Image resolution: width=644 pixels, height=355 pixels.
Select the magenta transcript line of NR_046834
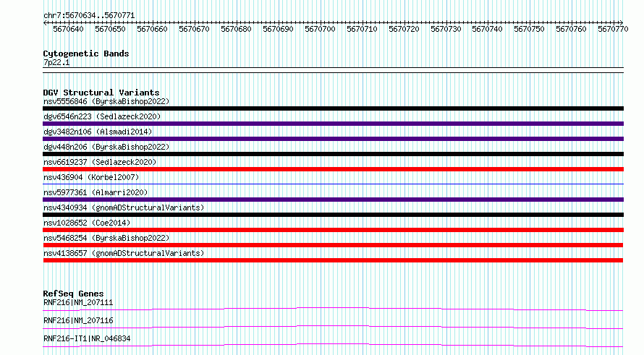(x=333, y=345)
